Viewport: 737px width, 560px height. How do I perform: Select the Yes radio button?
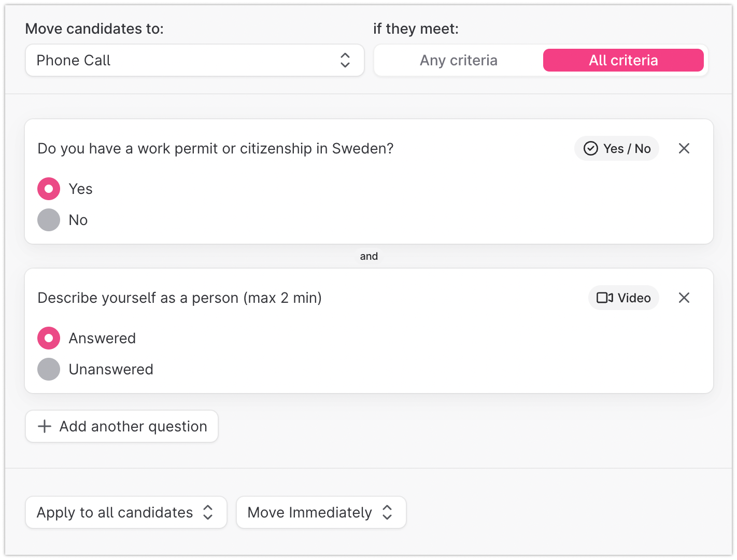pyautogui.click(x=49, y=189)
